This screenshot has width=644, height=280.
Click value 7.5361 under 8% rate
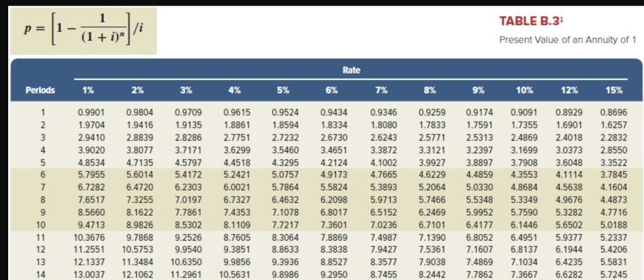(x=431, y=249)
